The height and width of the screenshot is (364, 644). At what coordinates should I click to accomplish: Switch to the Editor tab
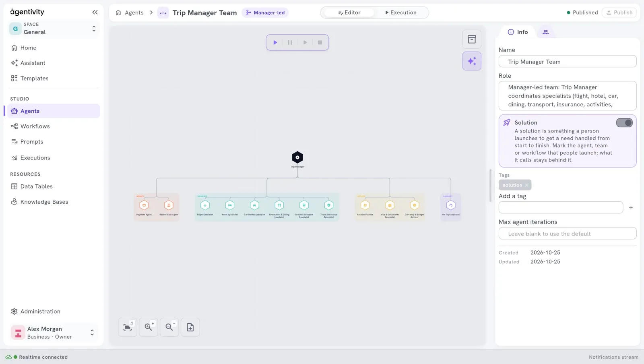(349, 12)
